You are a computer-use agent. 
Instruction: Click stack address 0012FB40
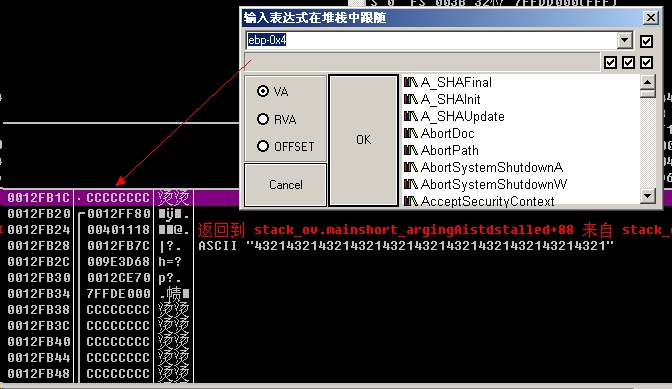coord(38,341)
